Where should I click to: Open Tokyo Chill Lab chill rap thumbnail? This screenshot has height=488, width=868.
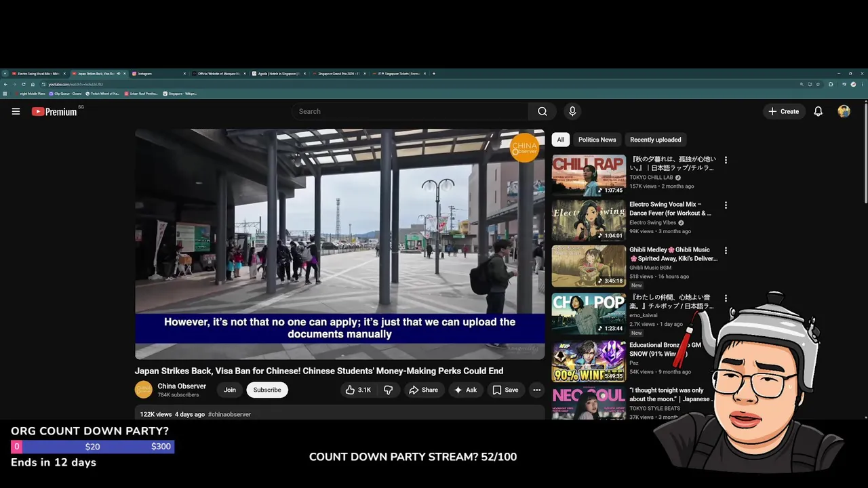click(x=589, y=175)
